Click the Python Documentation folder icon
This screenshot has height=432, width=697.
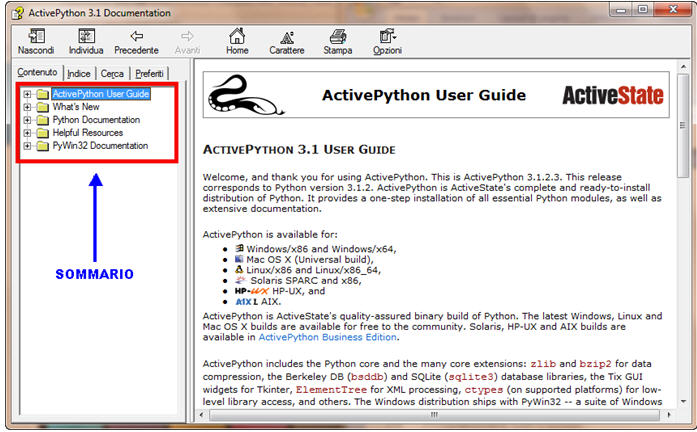point(43,120)
